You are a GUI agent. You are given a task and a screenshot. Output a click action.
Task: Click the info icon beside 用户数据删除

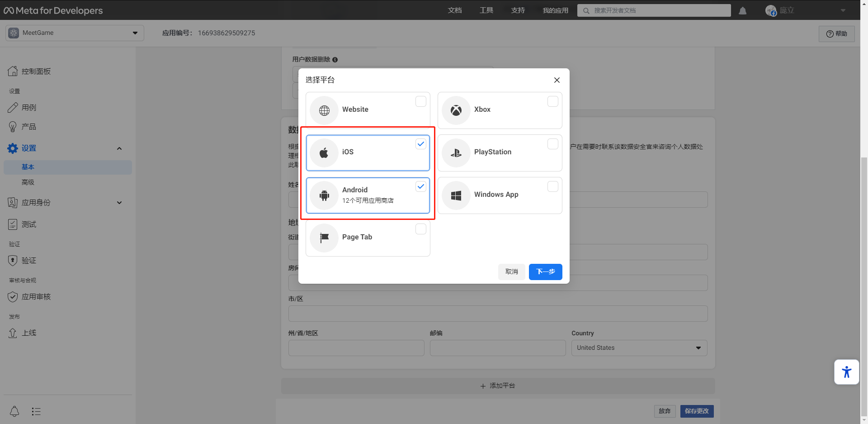[335, 59]
